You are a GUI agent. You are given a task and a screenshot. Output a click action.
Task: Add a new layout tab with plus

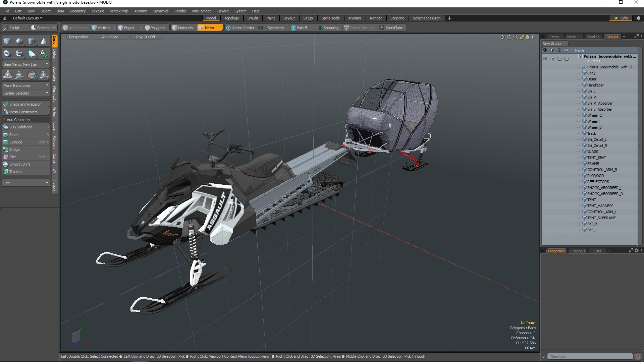[450, 18]
